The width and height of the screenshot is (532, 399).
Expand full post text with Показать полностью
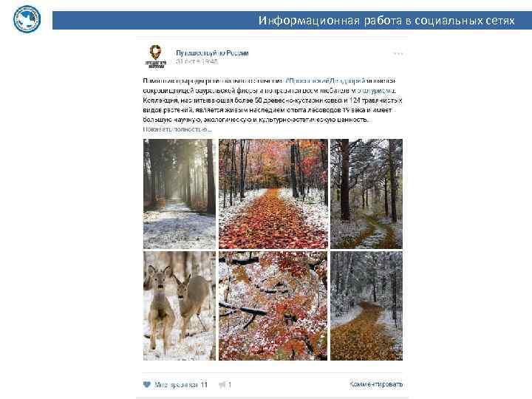click(x=177, y=129)
